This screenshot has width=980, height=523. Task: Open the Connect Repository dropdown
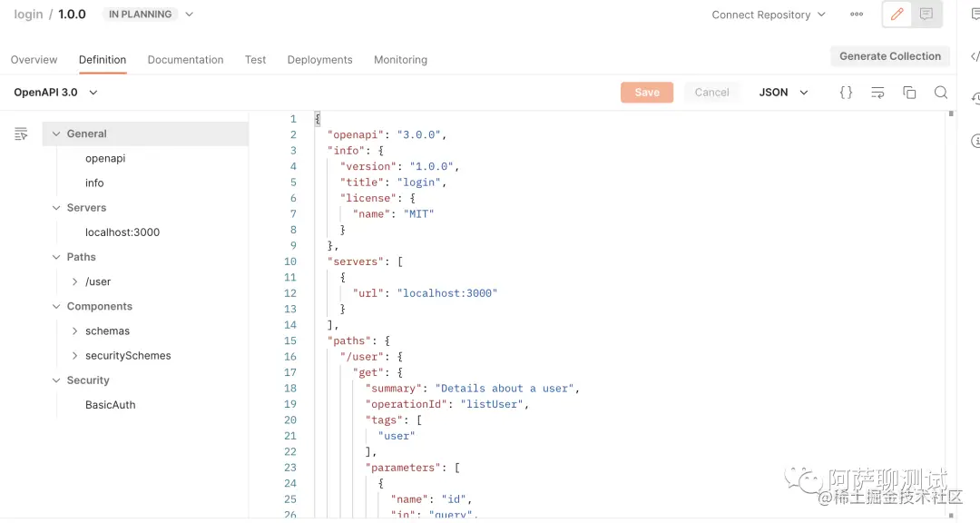769,15
